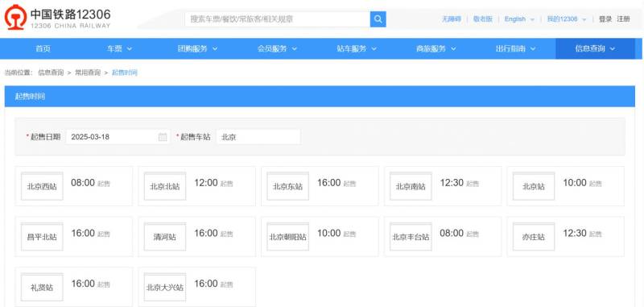644x307 pixels.
Task: Select the 北京南站 station card
Action: pyautogui.click(x=443, y=186)
